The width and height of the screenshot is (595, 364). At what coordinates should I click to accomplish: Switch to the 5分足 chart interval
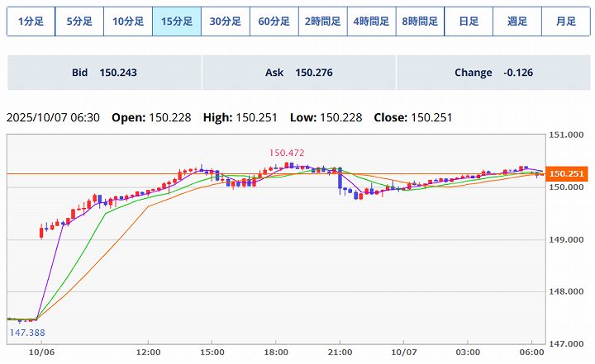79,21
